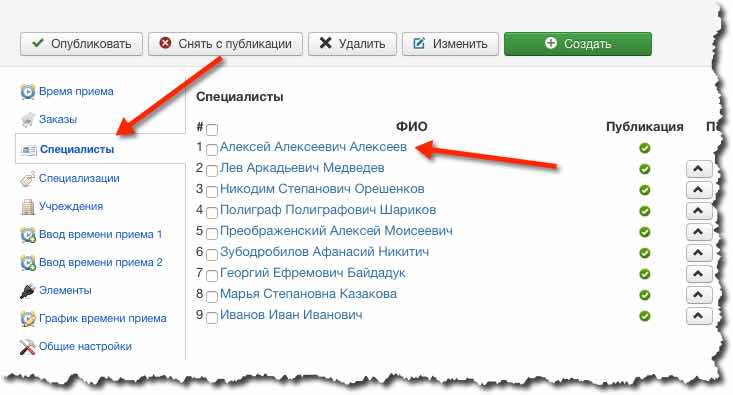Toggle the select-all checkbox in header
Screen dimensions: 733x395
tap(212, 129)
